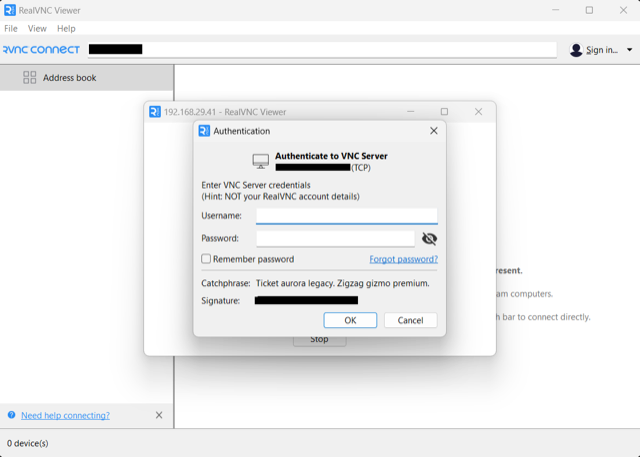Close the Authentication dialog
Image resolution: width=640 pixels, height=457 pixels.
433,131
